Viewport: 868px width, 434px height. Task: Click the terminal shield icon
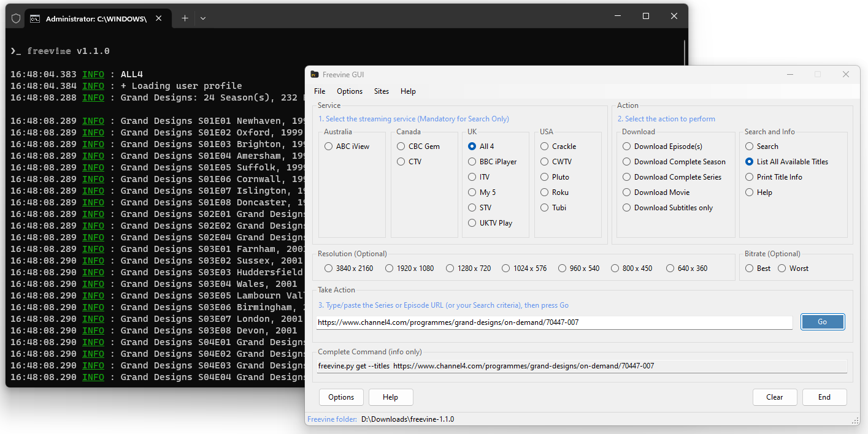(16, 18)
